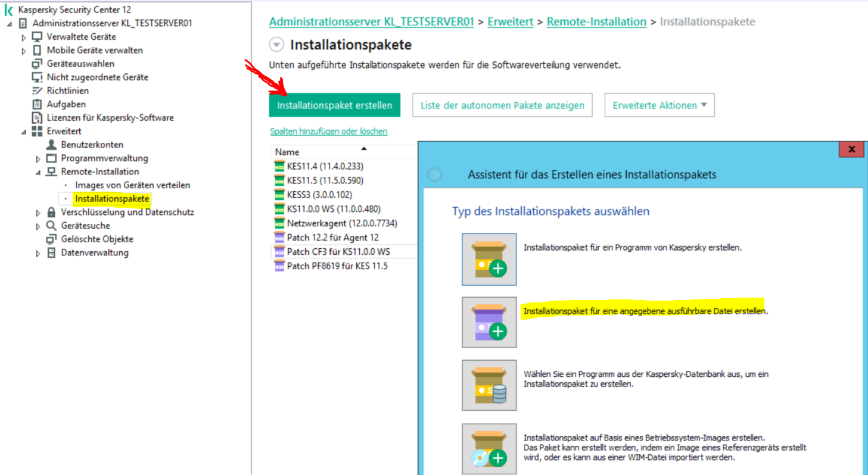Click the Kaspersky Security Center 12 logo icon
Image resolution: width=868 pixels, height=475 pixels.
9,10
